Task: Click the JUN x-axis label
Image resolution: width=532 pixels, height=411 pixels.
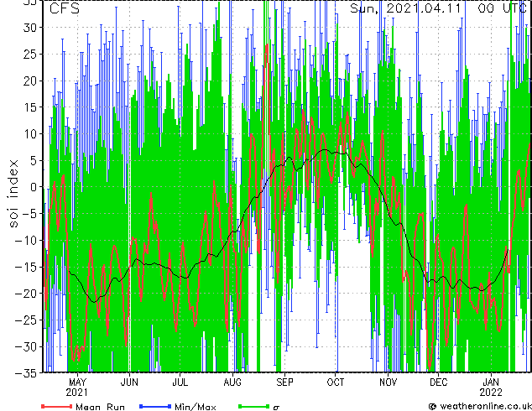Action: click(129, 382)
